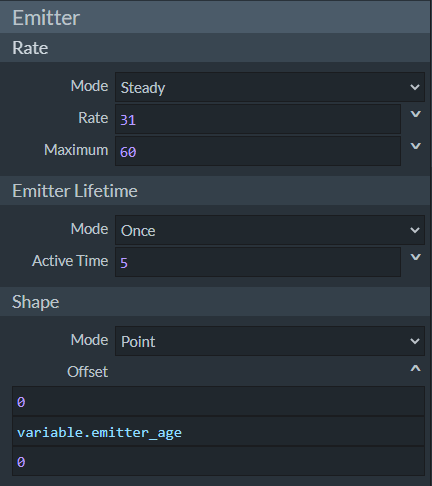Expand the chevron beside the Rate field
This screenshot has width=432, height=486.
(415, 114)
